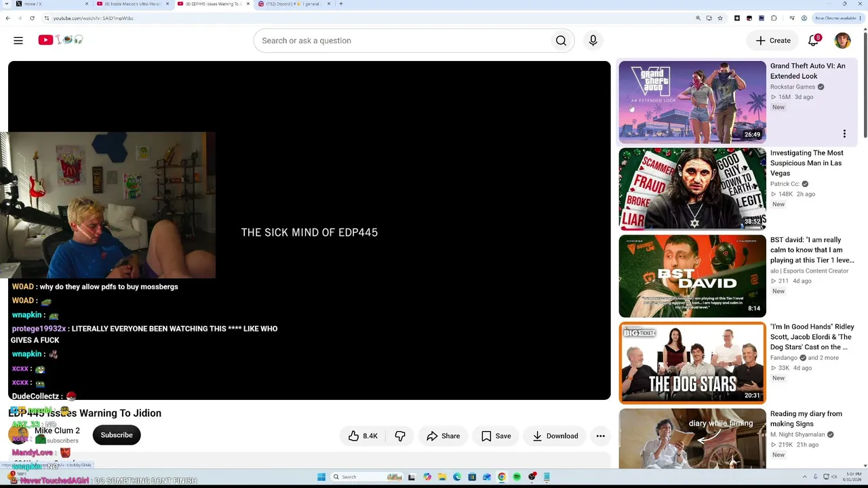Click the Share button

click(443, 436)
